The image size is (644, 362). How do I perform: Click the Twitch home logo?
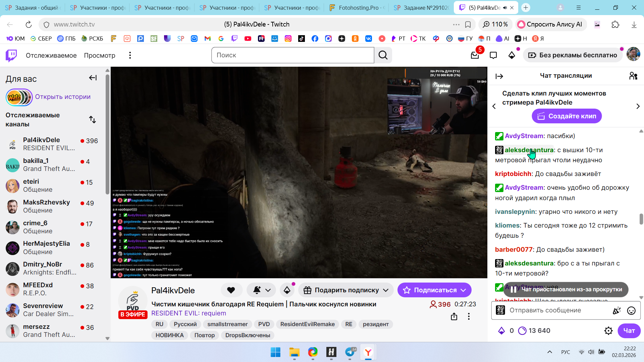click(x=11, y=55)
